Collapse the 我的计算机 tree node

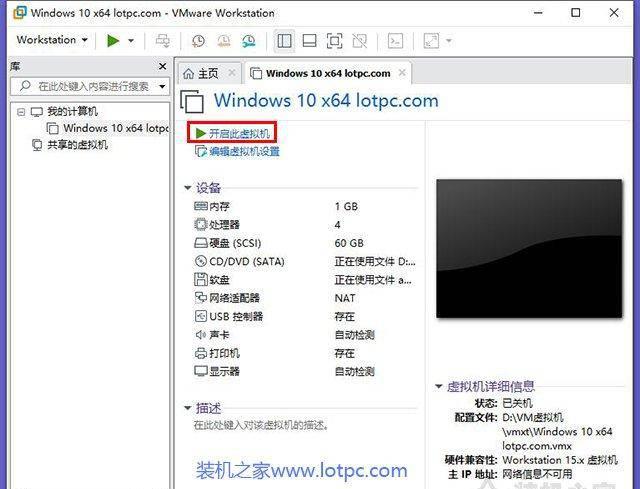point(21,111)
